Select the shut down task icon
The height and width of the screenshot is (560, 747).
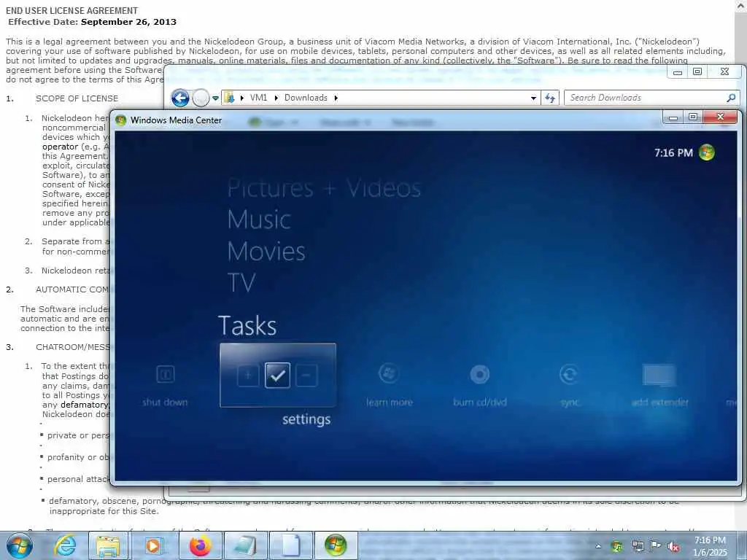[x=166, y=374]
